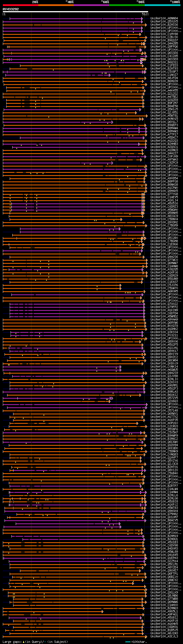Open entry UniRef100_C1FED3

coord(164,65)
